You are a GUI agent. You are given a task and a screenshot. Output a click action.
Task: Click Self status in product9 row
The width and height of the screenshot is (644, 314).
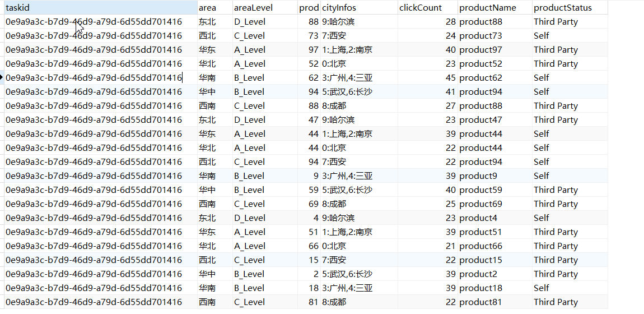(x=570, y=176)
